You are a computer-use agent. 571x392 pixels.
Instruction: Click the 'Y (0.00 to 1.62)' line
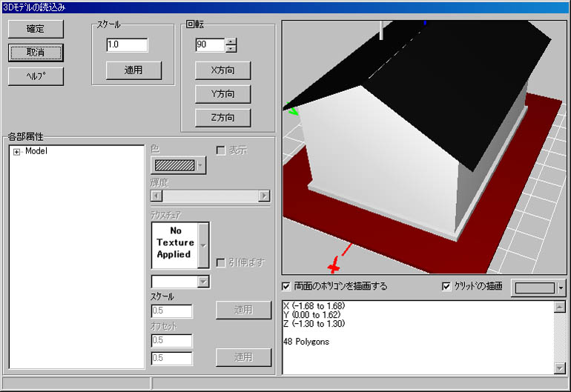click(x=311, y=315)
